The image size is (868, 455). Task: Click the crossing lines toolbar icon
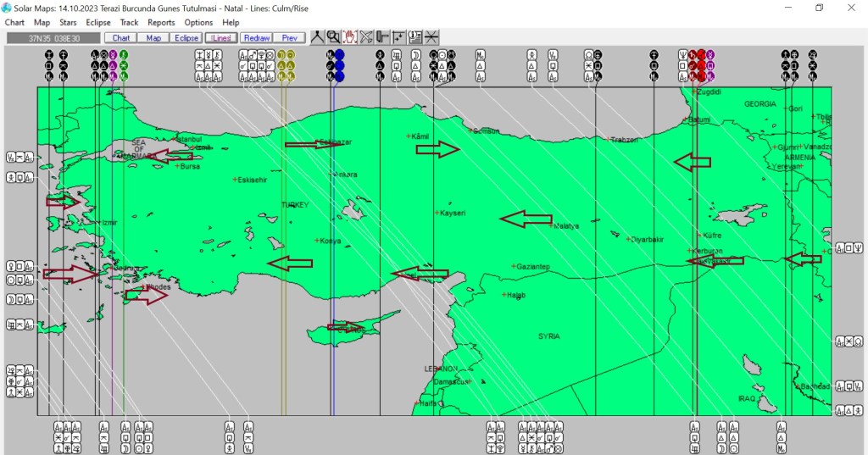431,37
